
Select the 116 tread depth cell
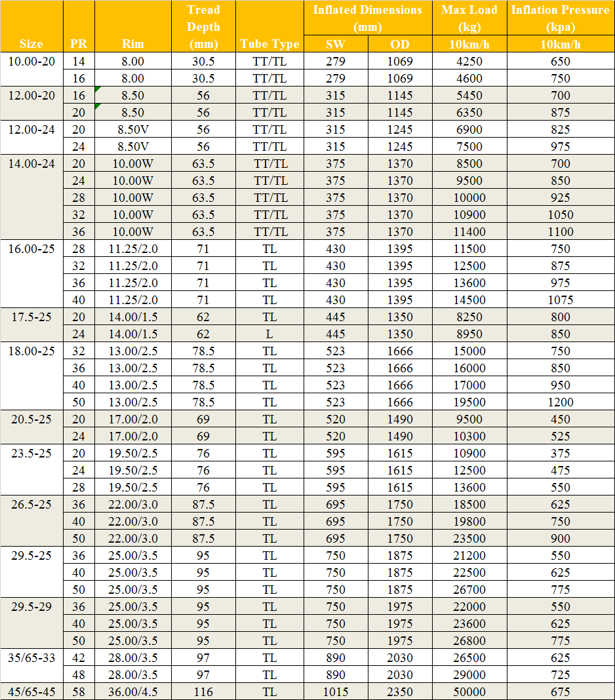[203, 691]
